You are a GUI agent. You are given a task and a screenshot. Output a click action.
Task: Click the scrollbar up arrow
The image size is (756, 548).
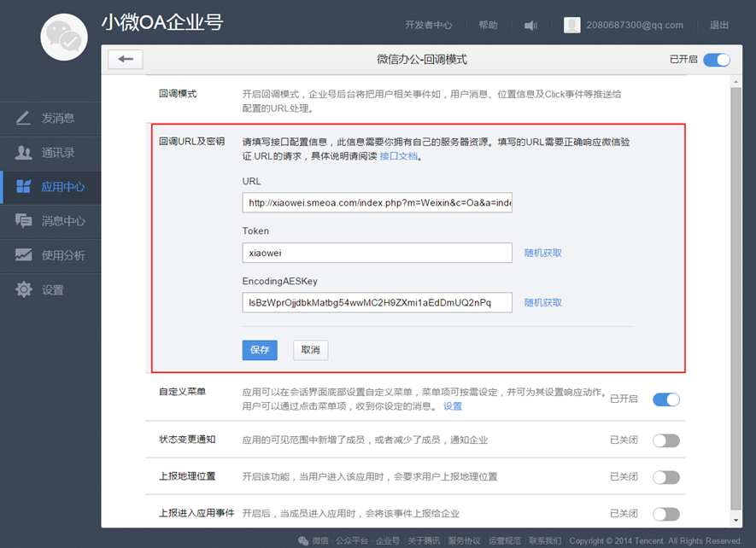735,82
